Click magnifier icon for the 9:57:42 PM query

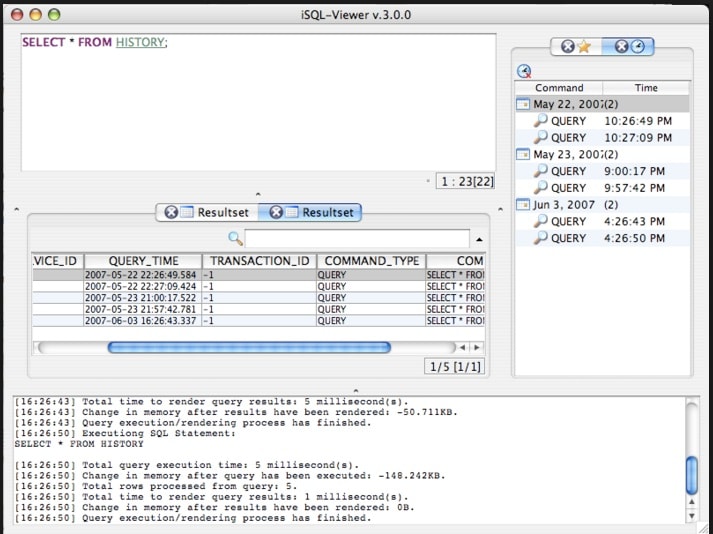[540, 187]
